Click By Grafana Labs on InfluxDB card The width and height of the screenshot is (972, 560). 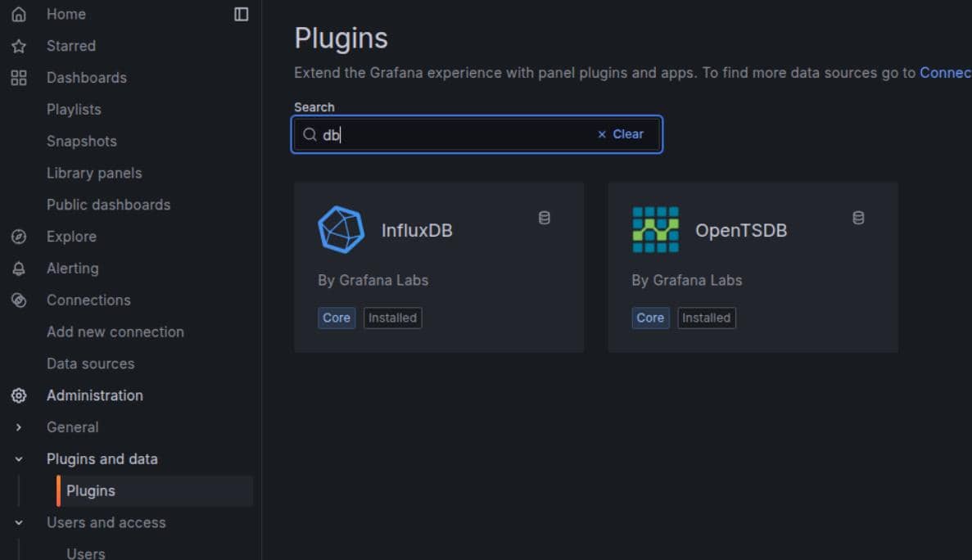point(373,281)
